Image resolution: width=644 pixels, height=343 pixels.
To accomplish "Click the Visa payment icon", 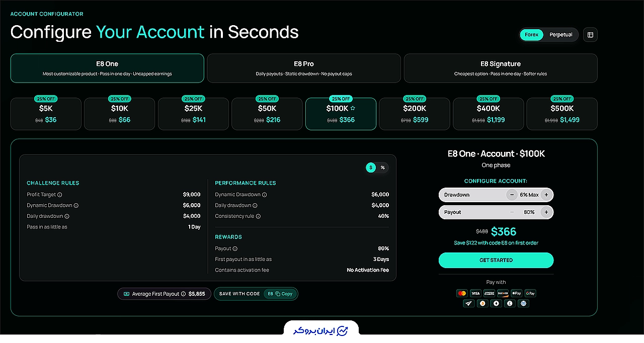I will 475,293.
